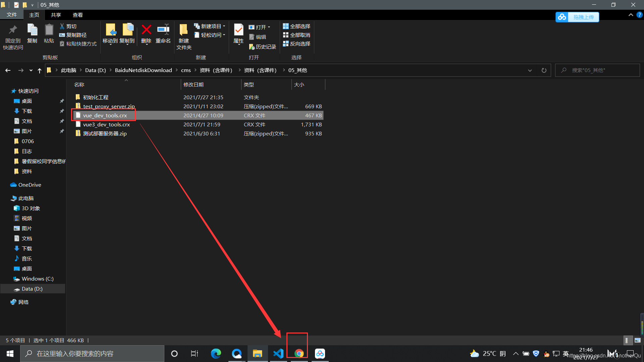Image resolution: width=644 pixels, height=362 pixels.
Task: Click the Delete (删除) red X icon
Action: pyautogui.click(x=146, y=30)
